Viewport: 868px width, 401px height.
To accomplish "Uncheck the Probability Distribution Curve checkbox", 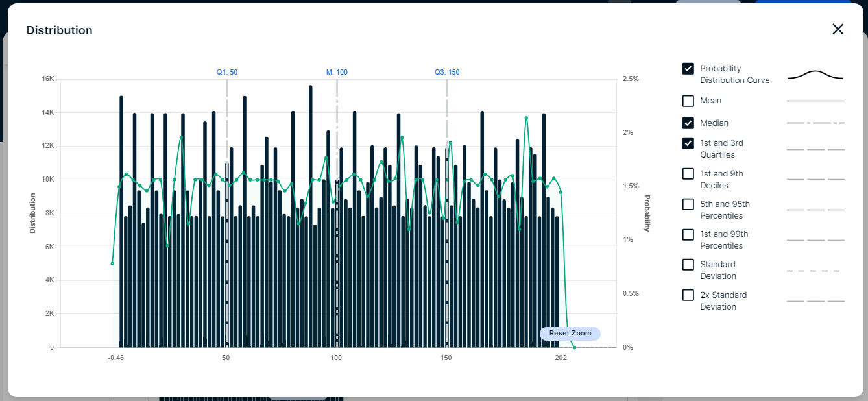I will (x=688, y=69).
